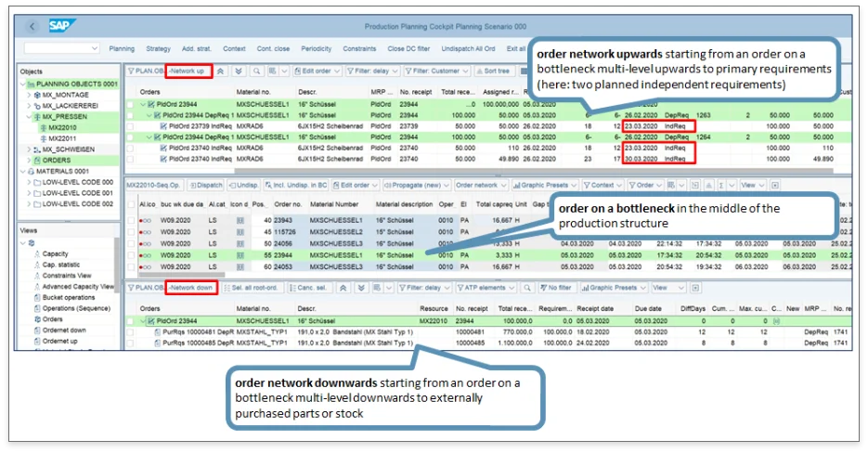The width and height of the screenshot is (868, 453).
Task: Click Incl. Undisp. in BC button
Action: pyautogui.click(x=296, y=185)
